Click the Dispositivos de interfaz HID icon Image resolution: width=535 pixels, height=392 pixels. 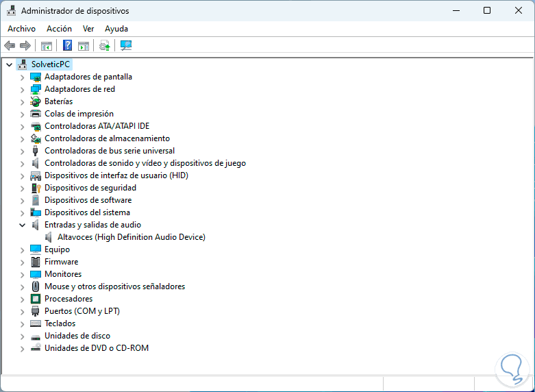tap(36, 175)
